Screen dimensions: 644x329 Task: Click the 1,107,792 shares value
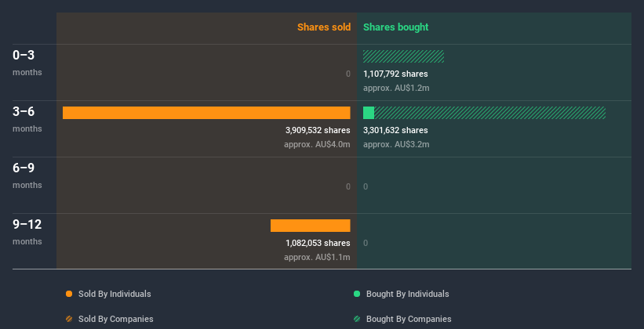(395, 74)
